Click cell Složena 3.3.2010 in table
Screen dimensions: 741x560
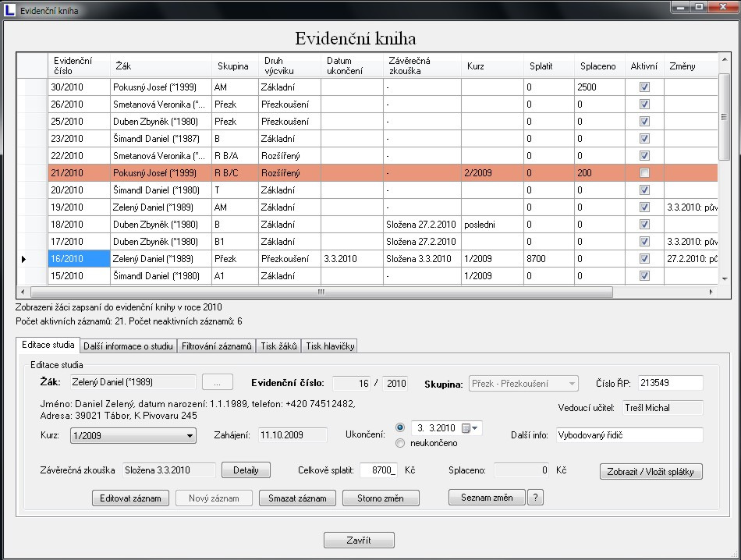pos(422,259)
